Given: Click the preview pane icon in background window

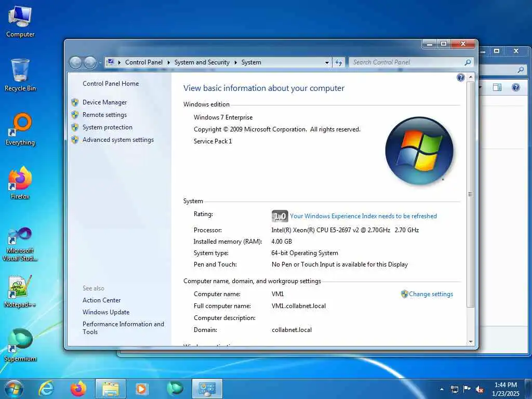Looking at the screenshot, I should [497, 87].
